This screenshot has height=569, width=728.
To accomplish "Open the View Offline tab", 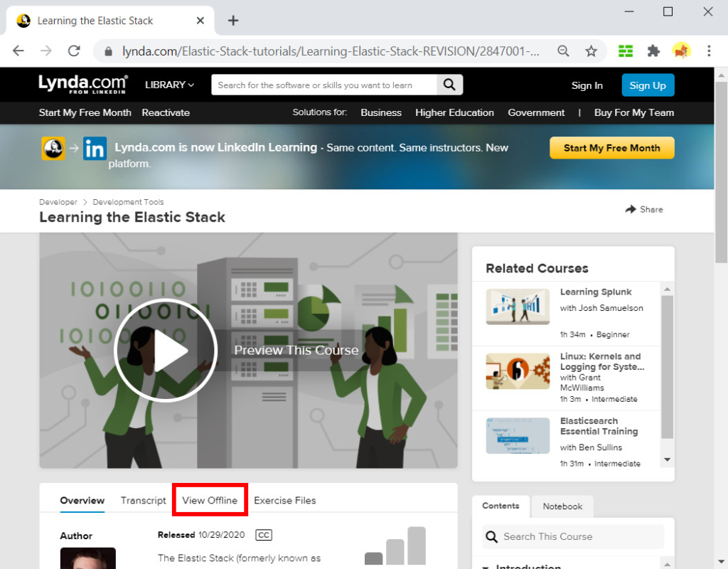I will click(x=210, y=500).
